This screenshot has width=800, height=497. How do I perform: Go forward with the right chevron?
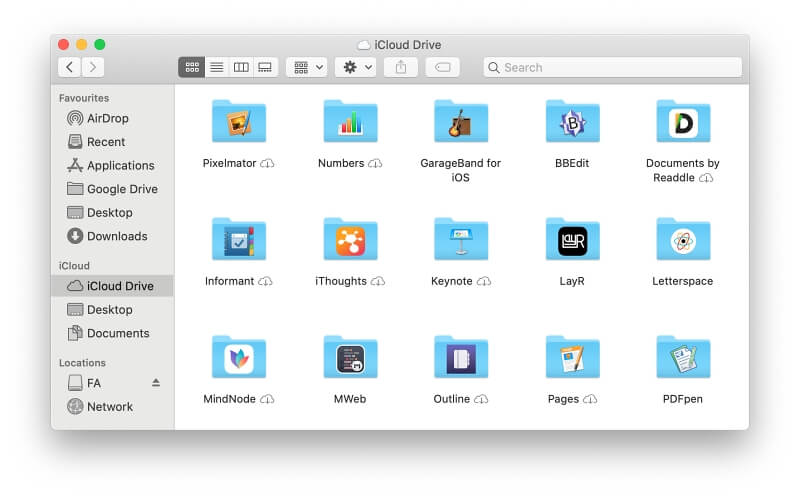point(93,67)
